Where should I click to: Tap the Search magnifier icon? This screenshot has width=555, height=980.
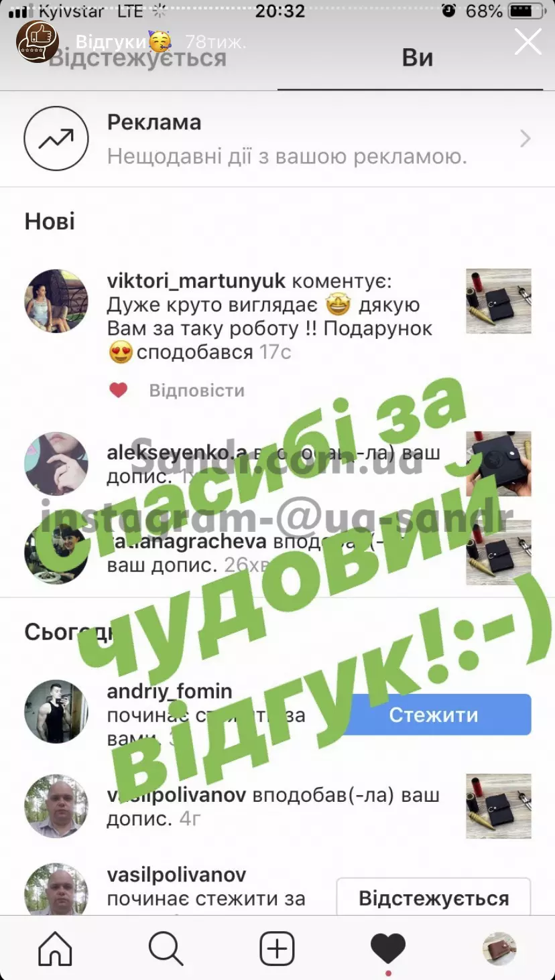click(166, 949)
